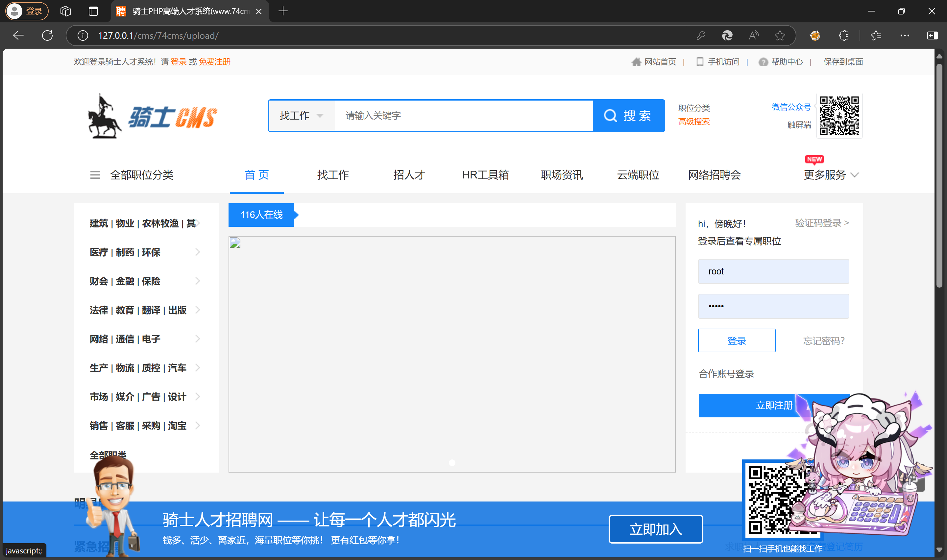Expand 建筑 | 物业 | 农林牧渔 category
This screenshot has height=560, width=947.
coord(146,223)
